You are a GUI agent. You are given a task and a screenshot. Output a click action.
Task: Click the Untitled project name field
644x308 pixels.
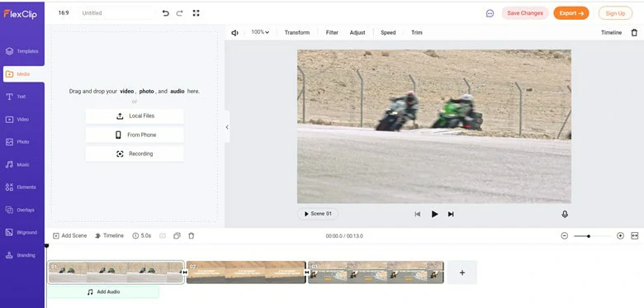(x=116, y=13)
